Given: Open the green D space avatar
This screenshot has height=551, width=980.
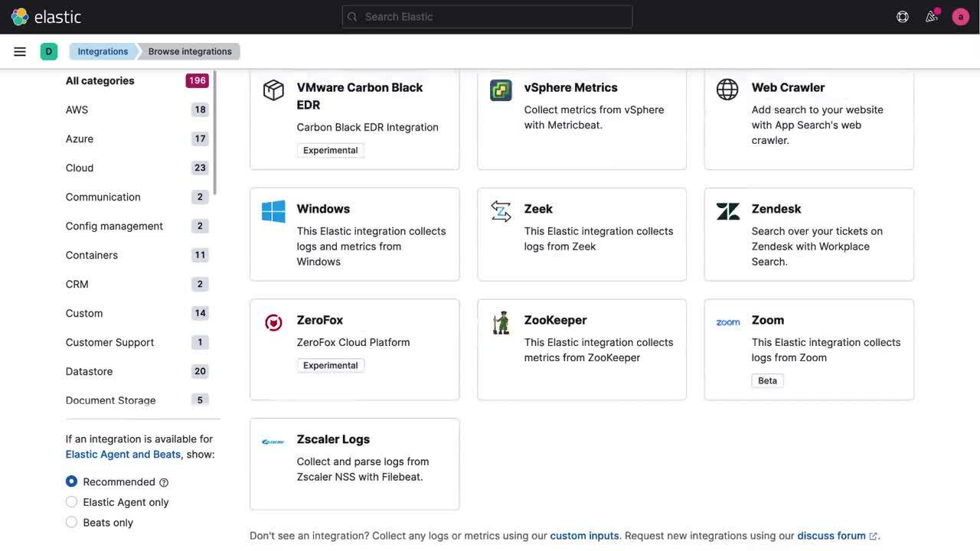Looking at the screenshot, I should point(49,51).
